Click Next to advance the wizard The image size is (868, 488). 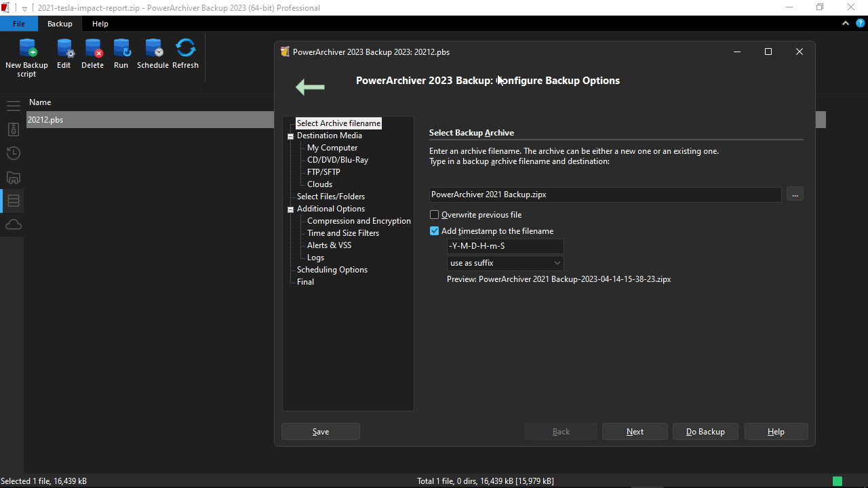634,431
